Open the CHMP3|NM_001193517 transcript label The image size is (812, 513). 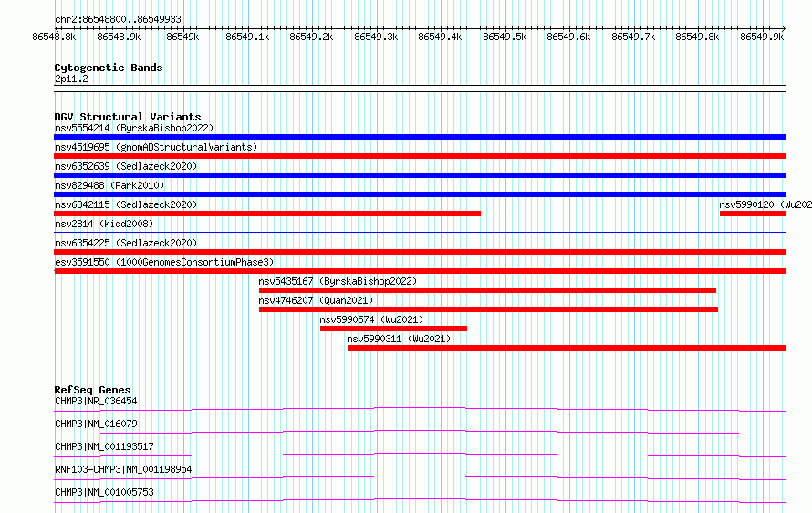104,446
